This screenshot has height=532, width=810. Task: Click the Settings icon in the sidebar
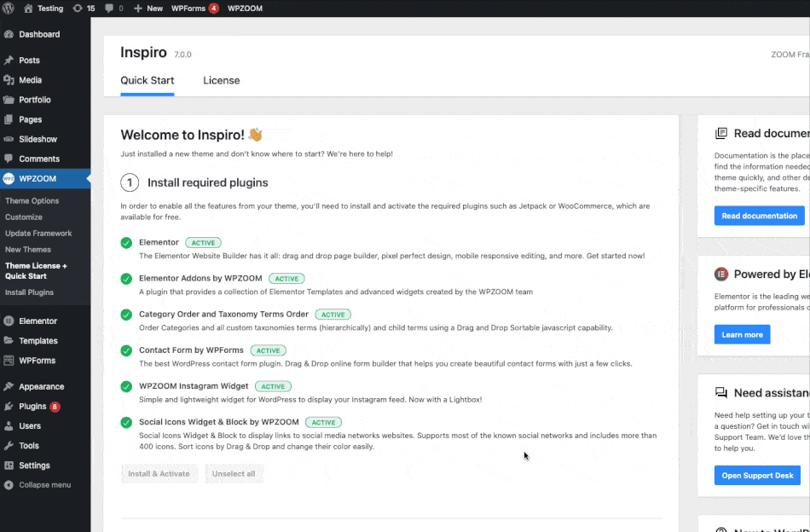point(9,465)
